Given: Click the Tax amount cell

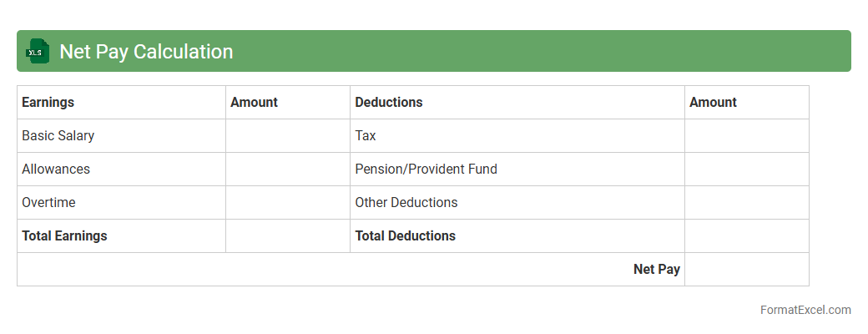Looking at the screenshot, I should click(x=747, y=135).
